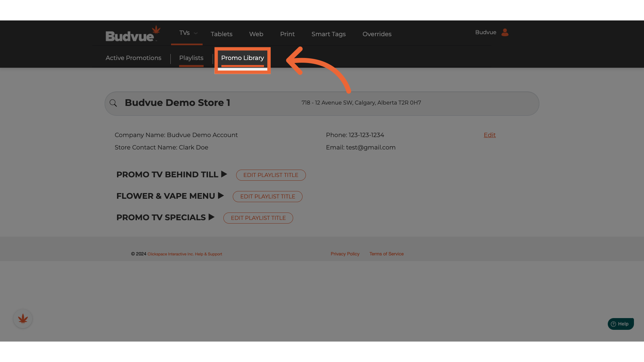Select the Playlists tab
The image size is (644, 362).
[191, 58]
